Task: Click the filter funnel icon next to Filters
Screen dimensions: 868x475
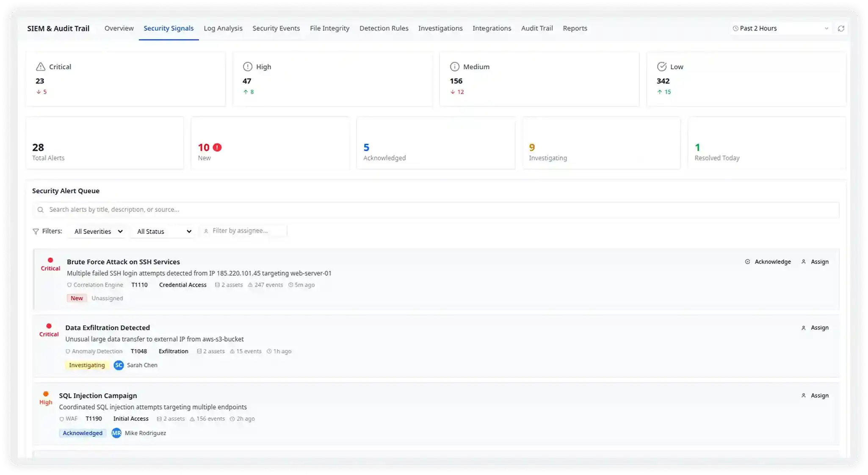Action: [x=36, y=231]
